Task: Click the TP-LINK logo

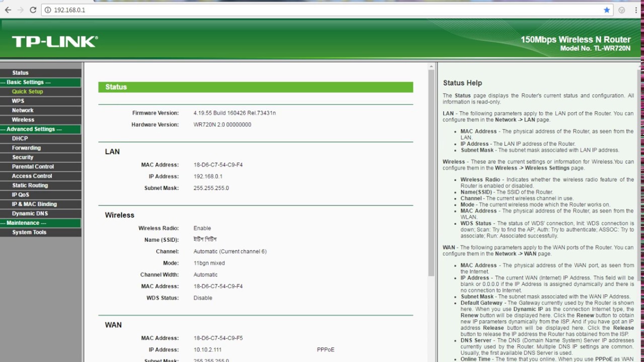Action: [55, 42]
